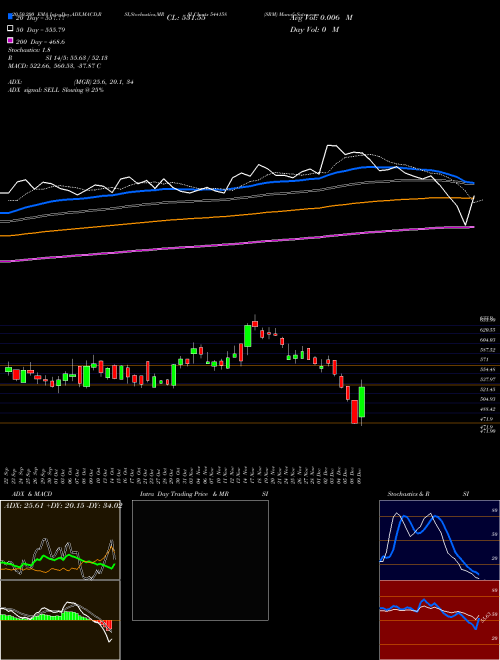Click the ADX values line with (MGR)
Image resolution: width=500 pixels, height=660 pixels.
click(x=71, y=82)
